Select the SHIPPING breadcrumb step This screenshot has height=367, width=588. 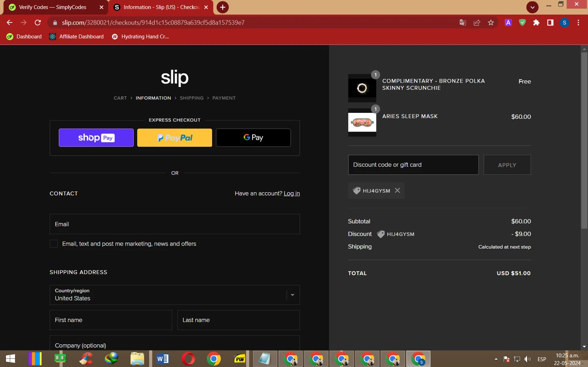click(192, 98)
